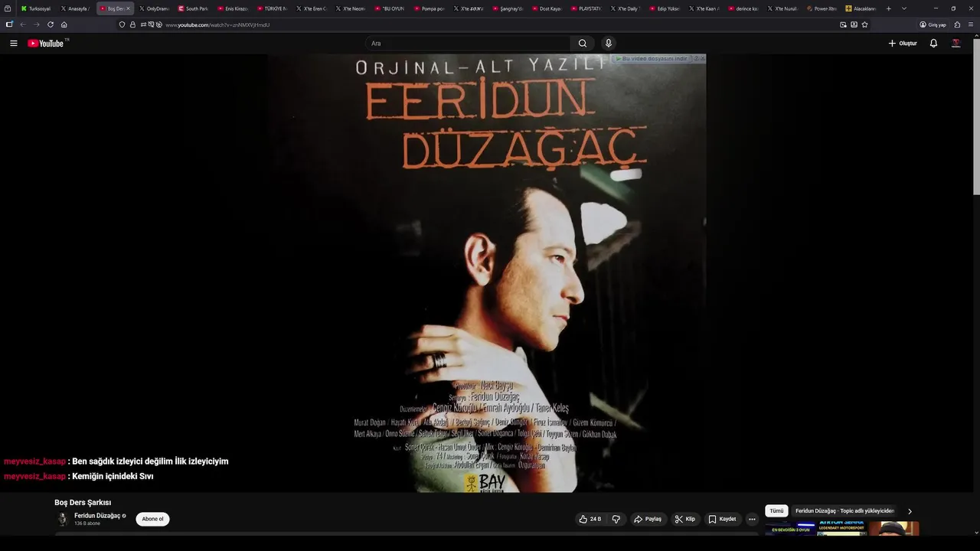This screenshot has height=551, width=980.
Task: Click the YouTube Ara search field
Action: point(468,44)
